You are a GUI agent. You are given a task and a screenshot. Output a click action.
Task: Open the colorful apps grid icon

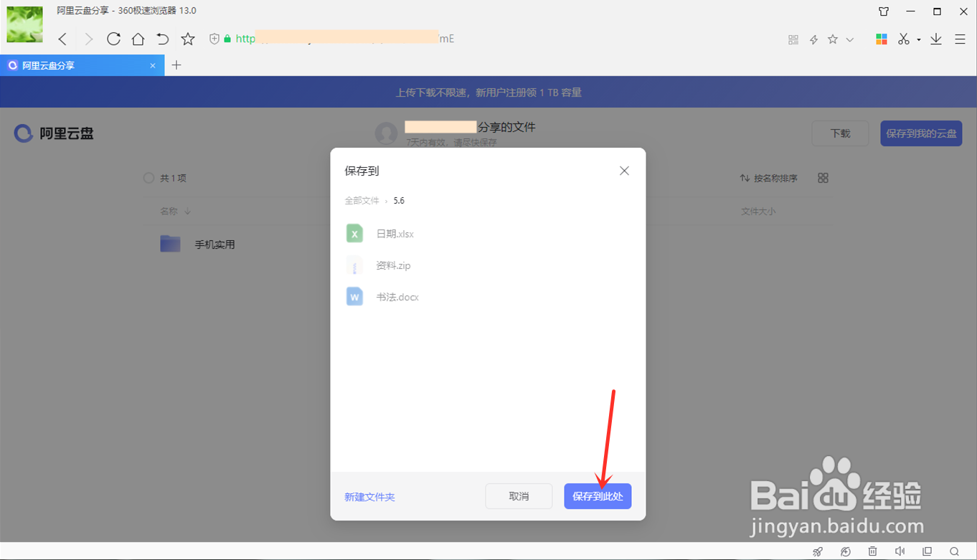tap(882, 39)
